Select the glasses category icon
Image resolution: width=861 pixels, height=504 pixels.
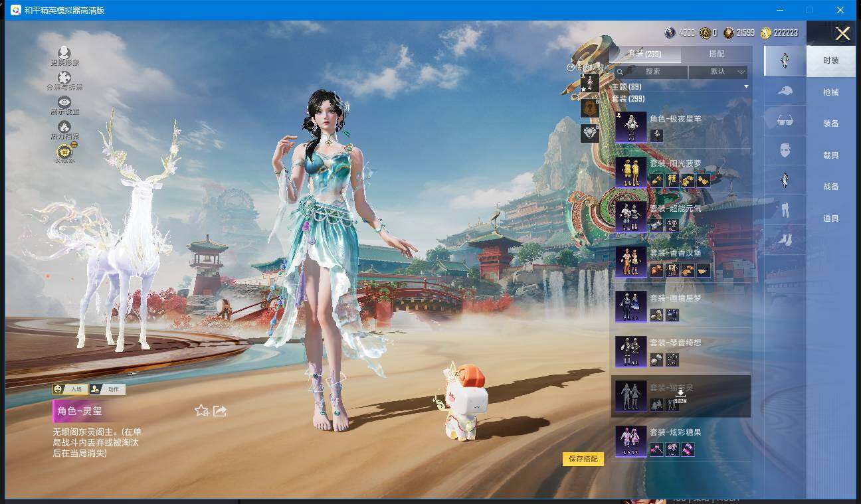[x=785, y=120]
